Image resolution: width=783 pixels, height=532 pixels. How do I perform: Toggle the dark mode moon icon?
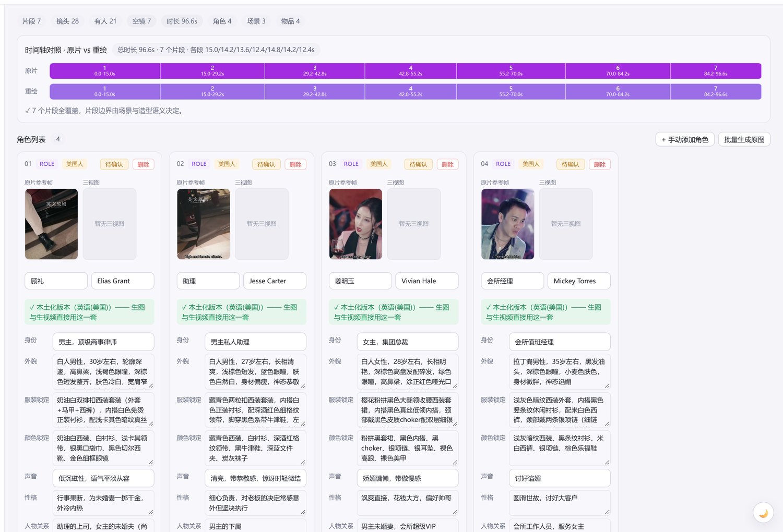click(x=763, y=513)
